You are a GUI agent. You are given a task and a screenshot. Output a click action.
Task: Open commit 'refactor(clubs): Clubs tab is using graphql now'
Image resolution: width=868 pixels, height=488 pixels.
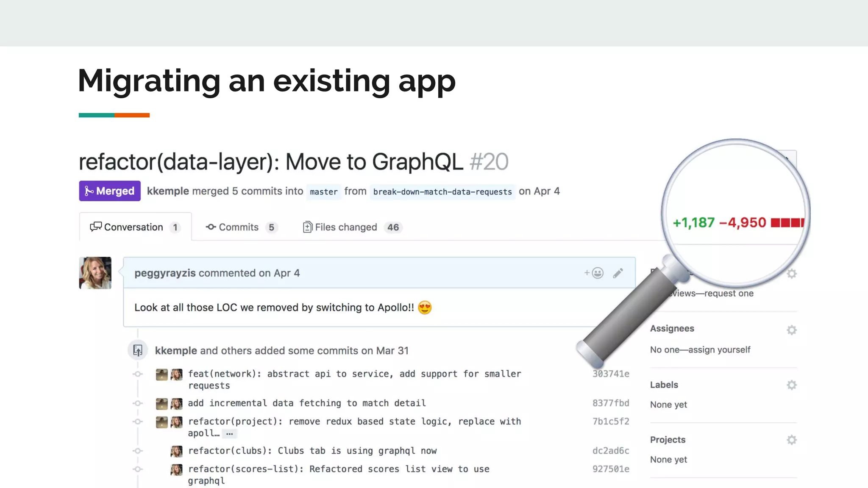312,451
